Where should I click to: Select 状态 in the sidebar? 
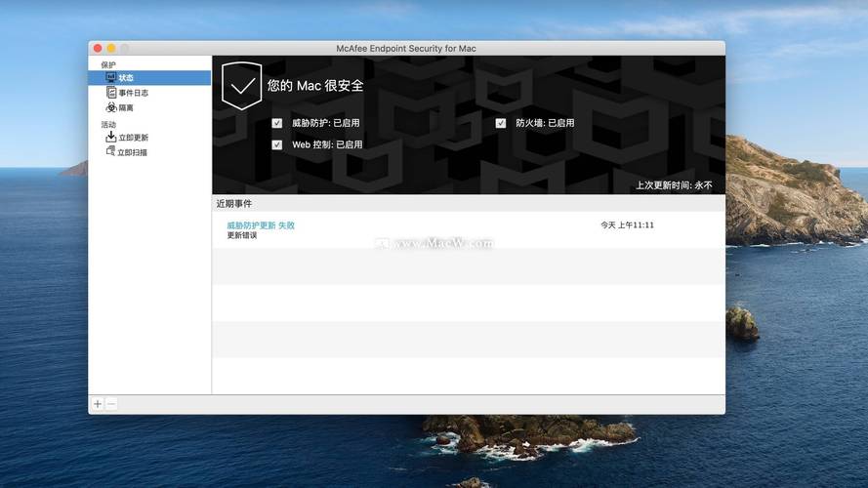149,77
